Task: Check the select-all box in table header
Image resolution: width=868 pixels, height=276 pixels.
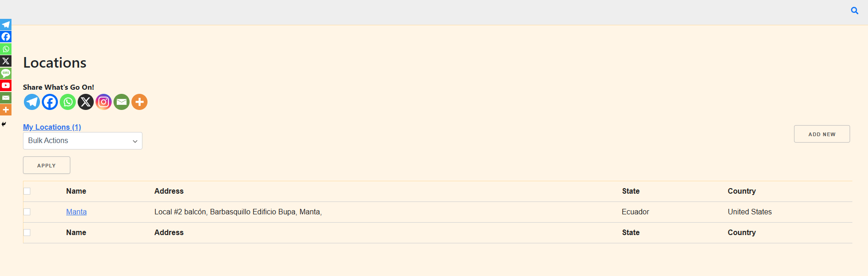Action: click(x=27, y=191)
